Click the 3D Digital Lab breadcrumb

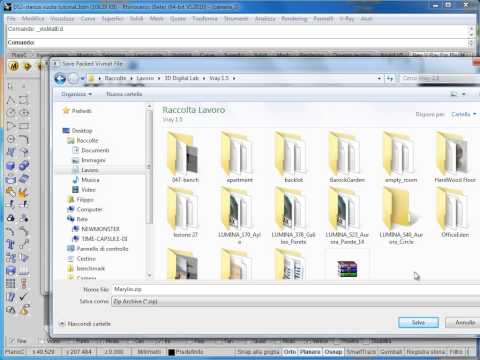[181, 78]
